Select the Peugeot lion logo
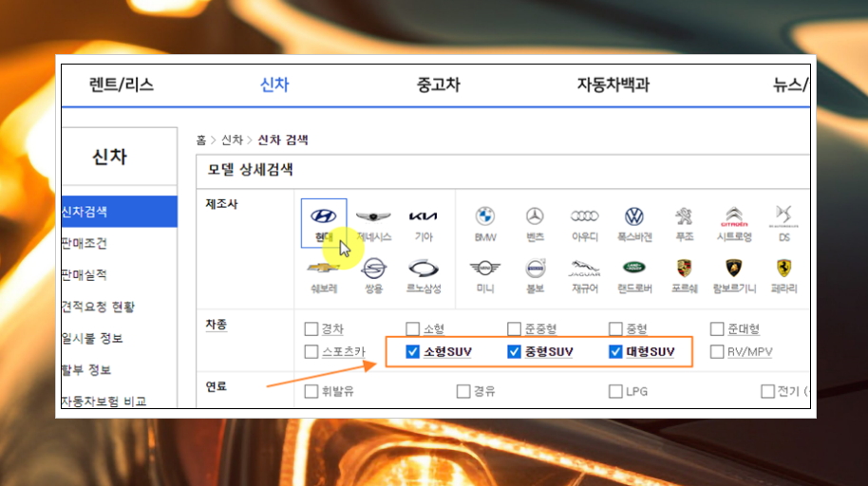 684,215
